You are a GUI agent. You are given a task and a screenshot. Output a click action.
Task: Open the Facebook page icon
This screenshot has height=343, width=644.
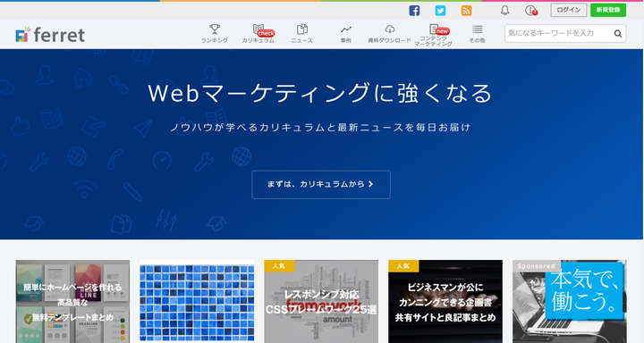pos(414,10)
